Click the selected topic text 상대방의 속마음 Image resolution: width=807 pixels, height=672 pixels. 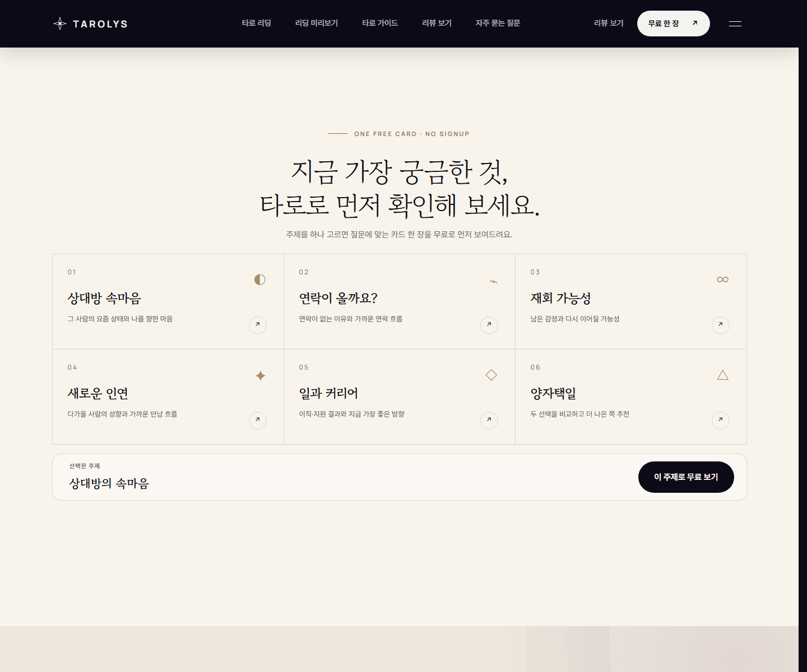click(x=109, y=483)
